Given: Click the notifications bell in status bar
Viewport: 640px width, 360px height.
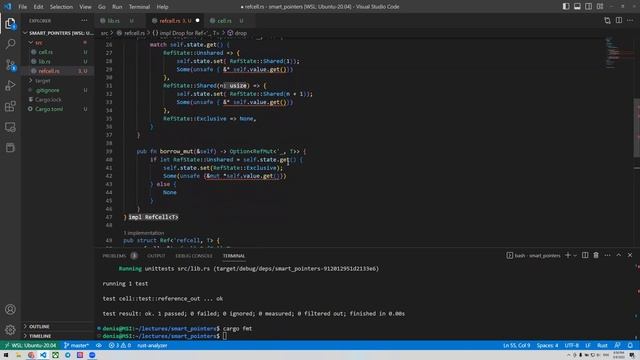Looking at the screenshot, I should (x=630, y=345).
